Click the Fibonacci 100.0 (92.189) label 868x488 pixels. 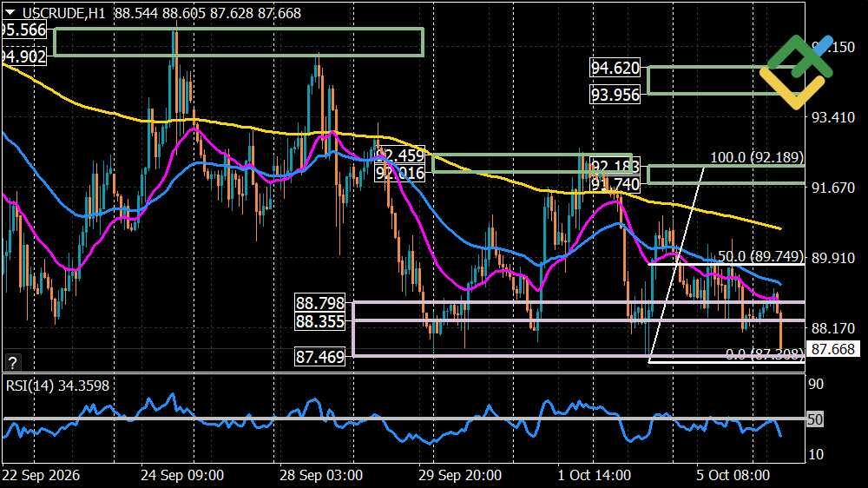[756, 157]
